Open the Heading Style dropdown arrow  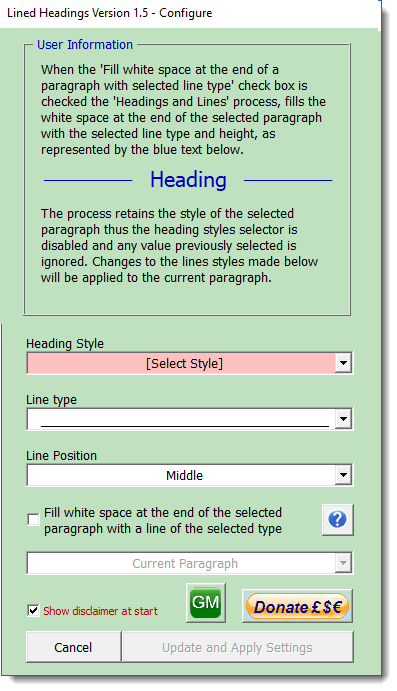343,364
